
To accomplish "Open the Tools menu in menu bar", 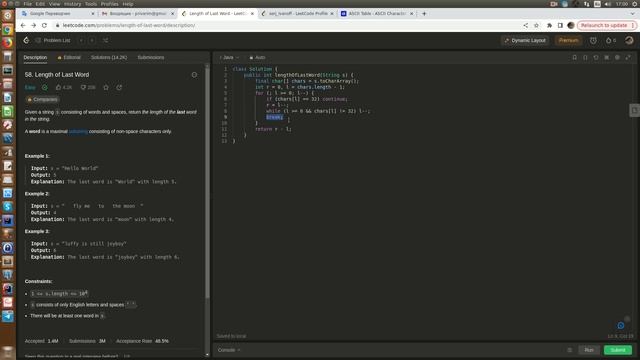I will 91,4.
